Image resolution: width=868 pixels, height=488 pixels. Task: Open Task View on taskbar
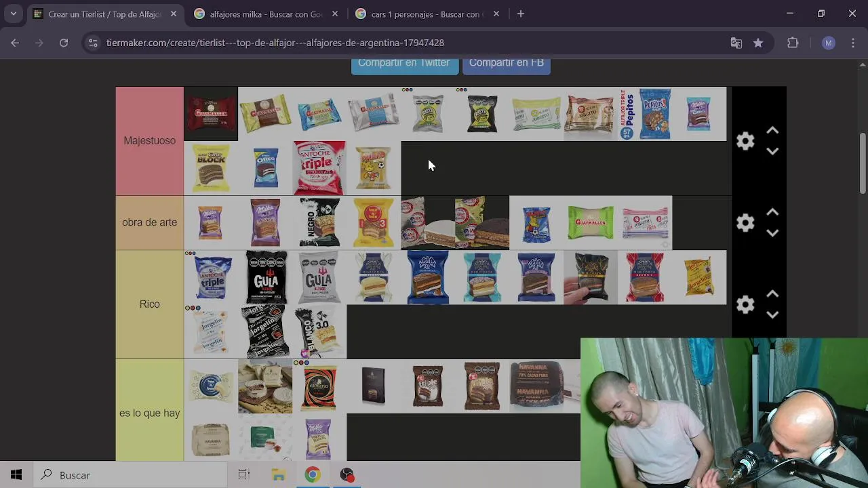pyautogui.click(x=243, y=475)
